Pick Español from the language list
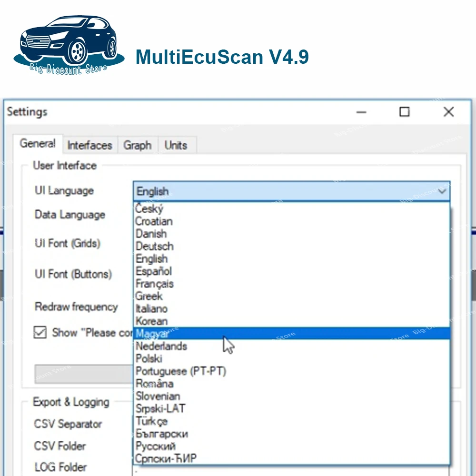This screenshot has width=476, height=476. (x=291, y=271)
